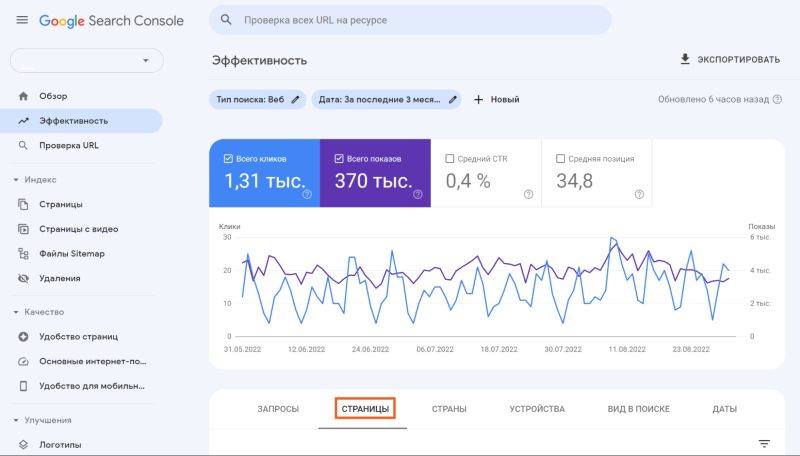Click the export download icon
This screenshot has width=800, height=456.
click(685, 59)
